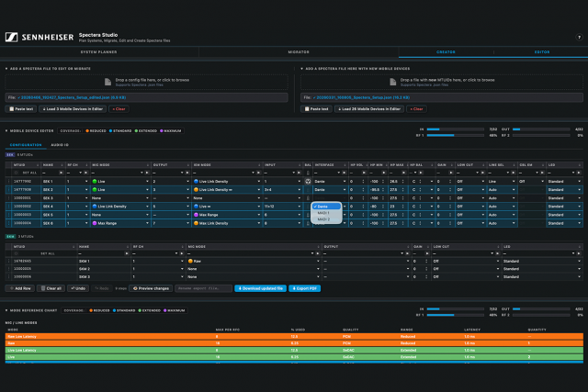Click apply arrow beside SEK Name set-all
The height and width of the screenshot is (392, 588).
62,173
